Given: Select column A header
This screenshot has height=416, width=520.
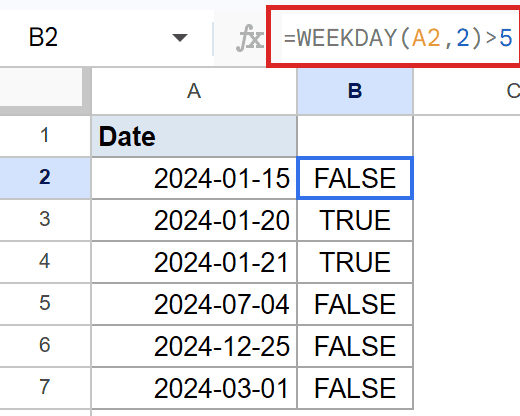Looking at the screenshot, I should [x=194, y=91].
